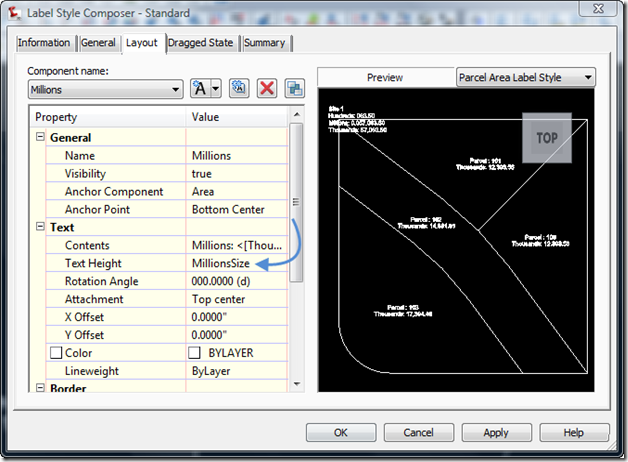The width and height of the screenshot is (628, 462).
Task: Click the TOP view cube in preview
Action: pos(546,137)
